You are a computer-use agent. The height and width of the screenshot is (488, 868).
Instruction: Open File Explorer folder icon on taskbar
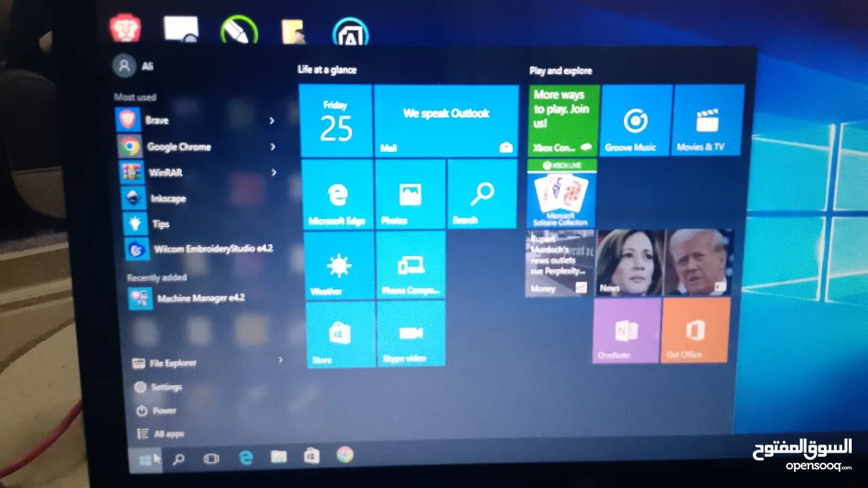(x=279, y=457)
